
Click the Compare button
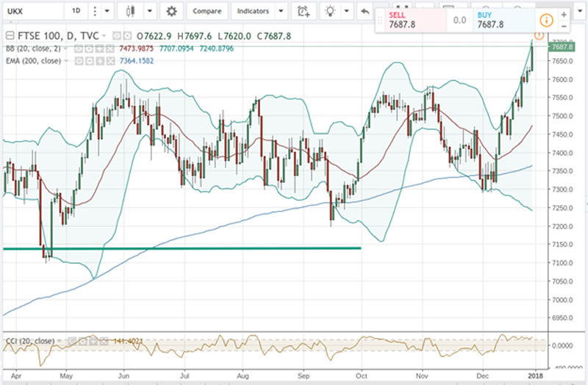pos(207,11)
